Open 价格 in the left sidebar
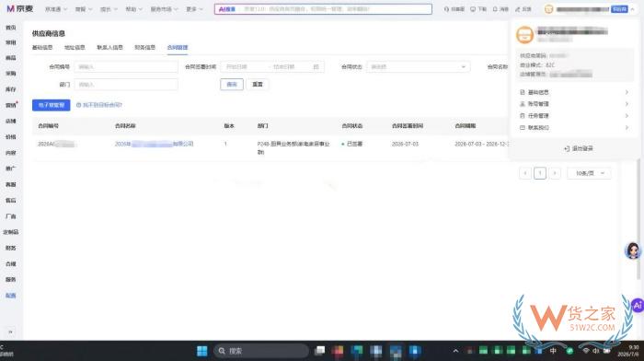The image size is (644, 361). [x=11, y=137]
